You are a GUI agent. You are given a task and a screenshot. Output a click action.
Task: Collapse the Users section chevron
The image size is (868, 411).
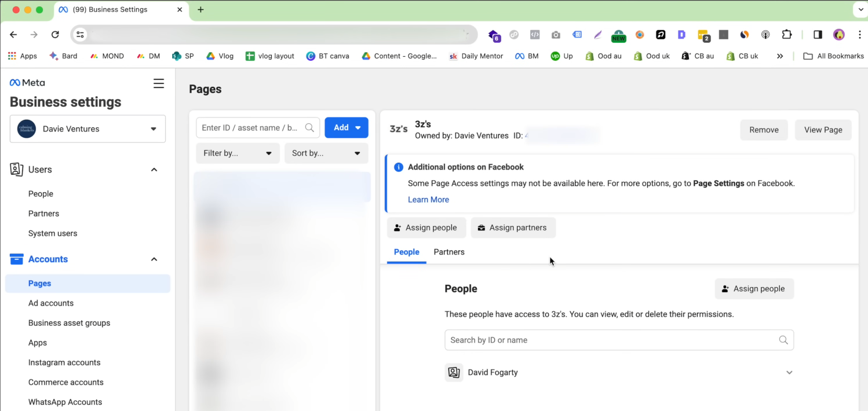(x=154, y=170)
